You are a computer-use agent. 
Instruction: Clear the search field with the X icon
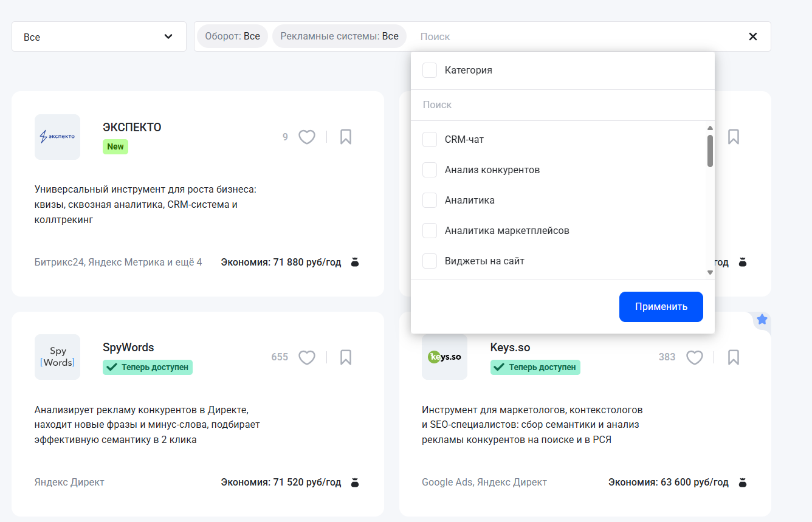(752, 36)
